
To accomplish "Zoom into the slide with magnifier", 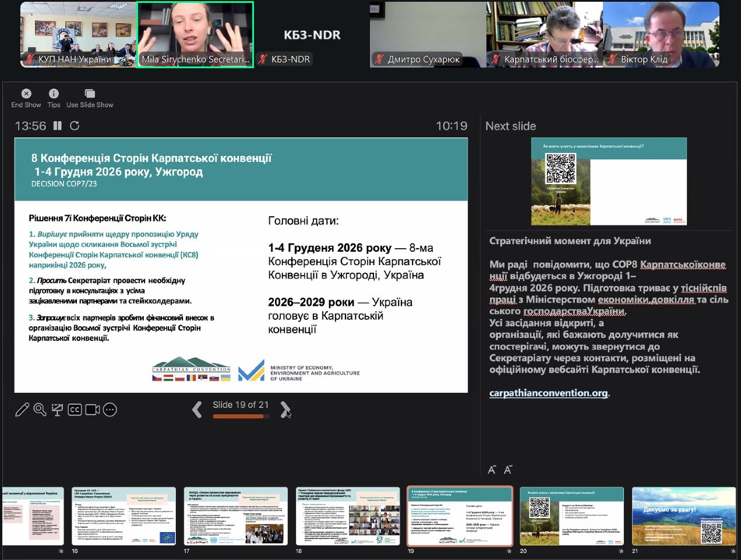I will pyautogui.click(x=40, y=410).
